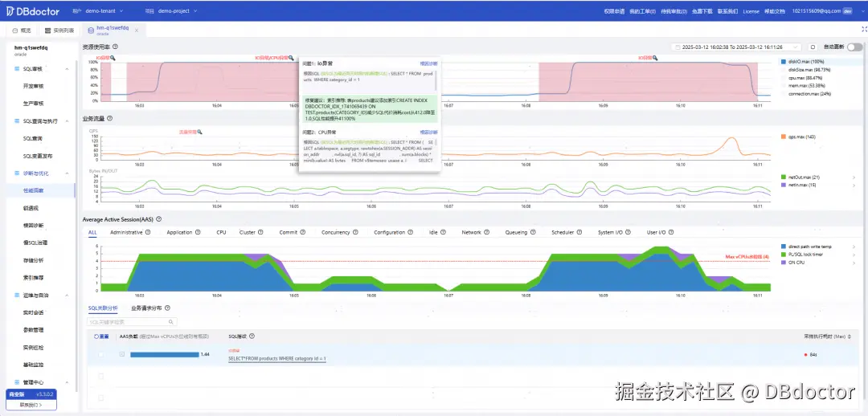Open the demo-project dropdown
The height and width of the screenshot is (416, 868).
click(x=177, y=10)
